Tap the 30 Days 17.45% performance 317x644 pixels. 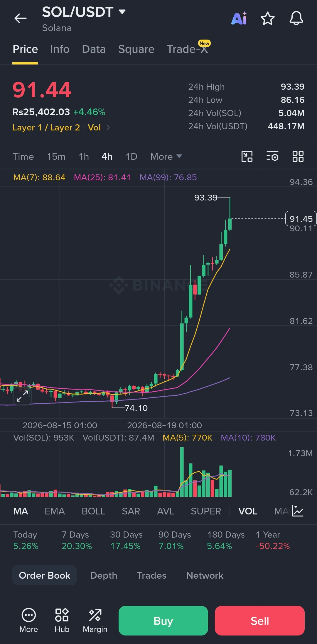[126, 540]
